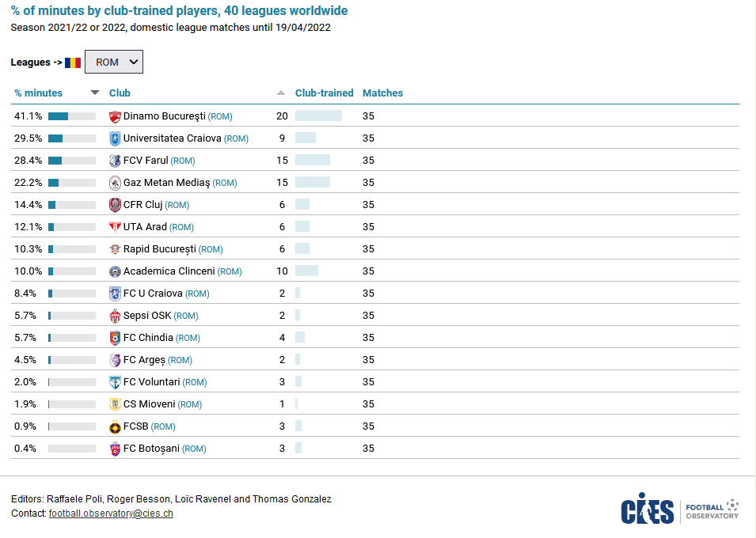Viewport: 756px width, 538px height.
Task: Click the Dinamo București club crest icon
Action: click(115, 116)
